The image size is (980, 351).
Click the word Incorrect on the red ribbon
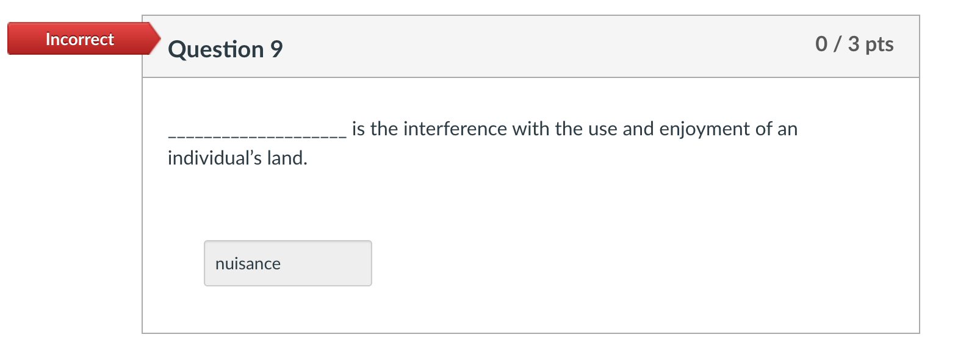pos(80,39)
